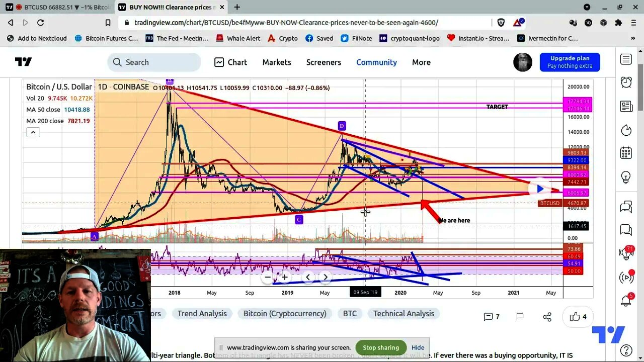Open a new browser tab
Screen dimensions: 644x362
pos(237,7)
